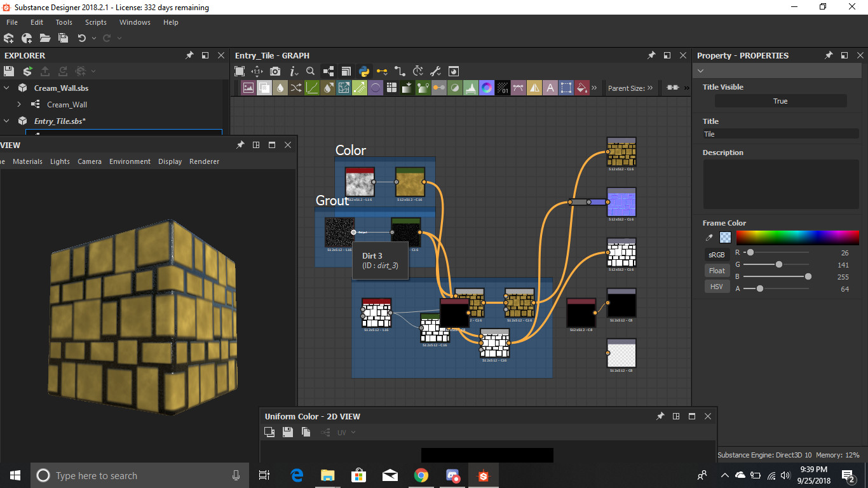
Task: Toggle the Title Visible True button
Action: [x=780, y=101]
